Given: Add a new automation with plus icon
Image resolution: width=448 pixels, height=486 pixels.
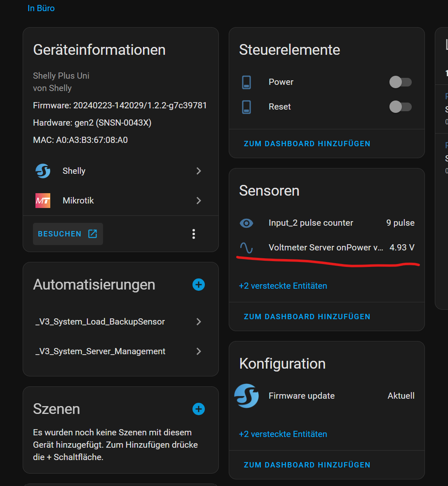Looking at the screenshot, I should click(199, 285).
